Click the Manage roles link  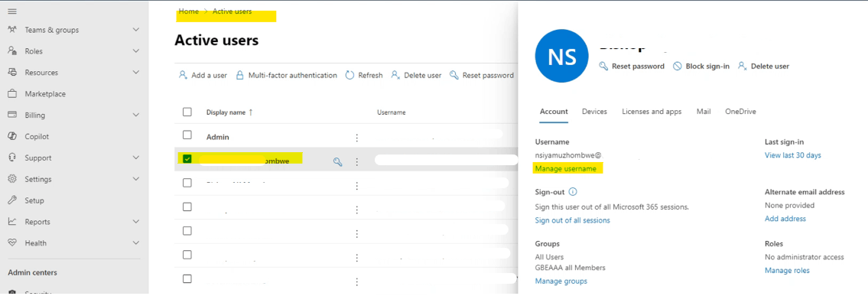tap(787, 271)
